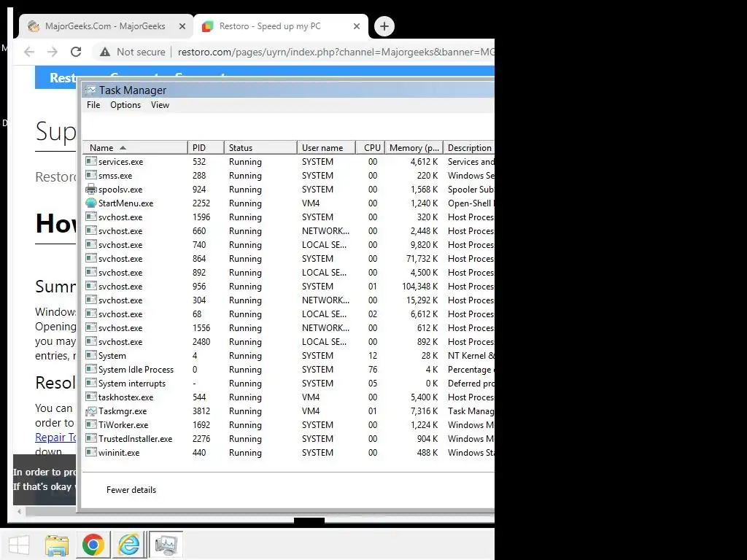The image size is (747, 560).
Task: Click CPU value 76 for System Idle Process
Action: (373, 370)
